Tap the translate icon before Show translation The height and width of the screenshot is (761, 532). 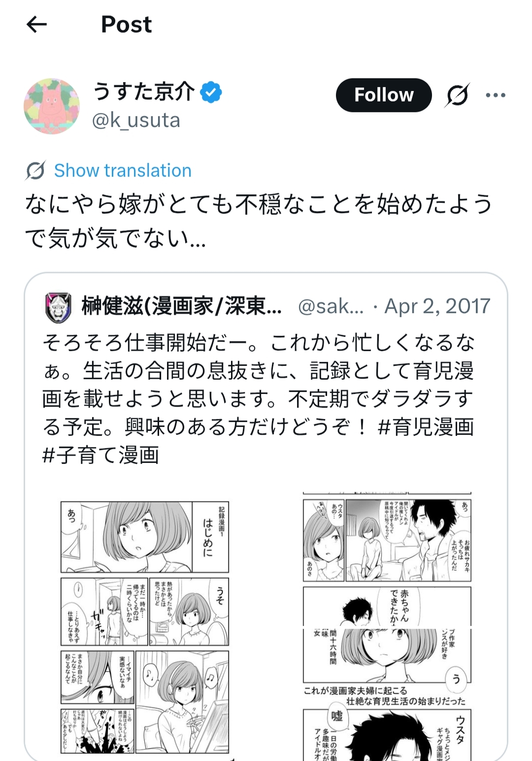tap(35, 170)
